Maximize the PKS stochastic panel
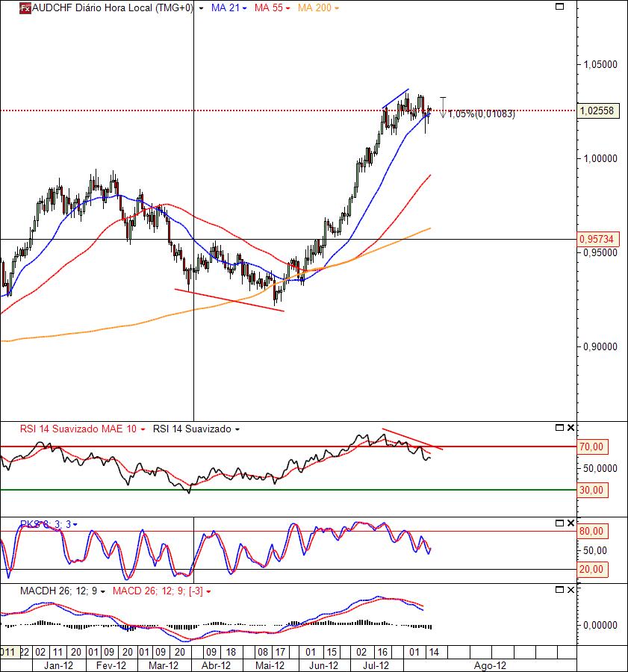The width and height of the screenshot is (628, 672). coord(559,523)
